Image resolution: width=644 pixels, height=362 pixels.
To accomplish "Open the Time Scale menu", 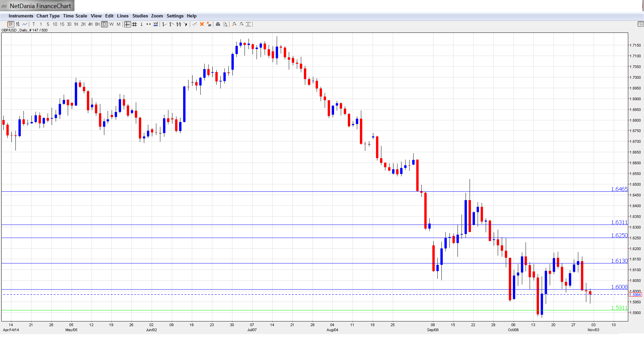I will point(75,16).
